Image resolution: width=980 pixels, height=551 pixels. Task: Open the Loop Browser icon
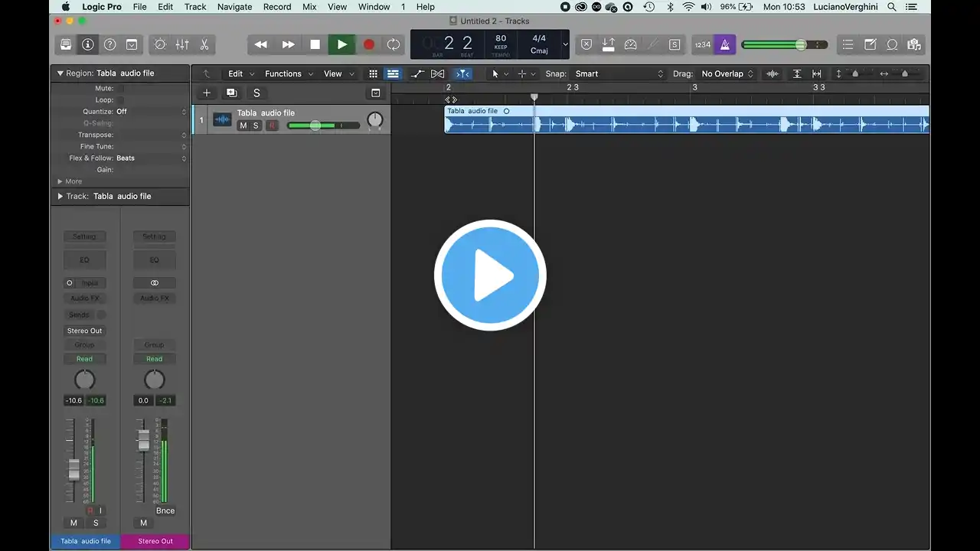(892, 44)
